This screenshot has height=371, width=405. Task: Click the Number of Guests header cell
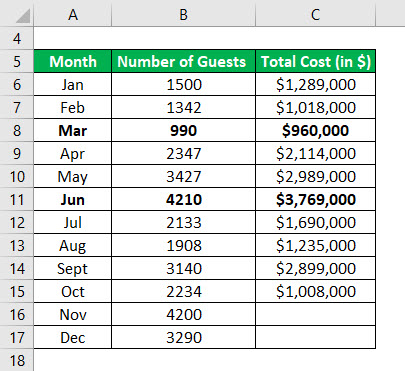pyautogui.click(x=183, y=61)
